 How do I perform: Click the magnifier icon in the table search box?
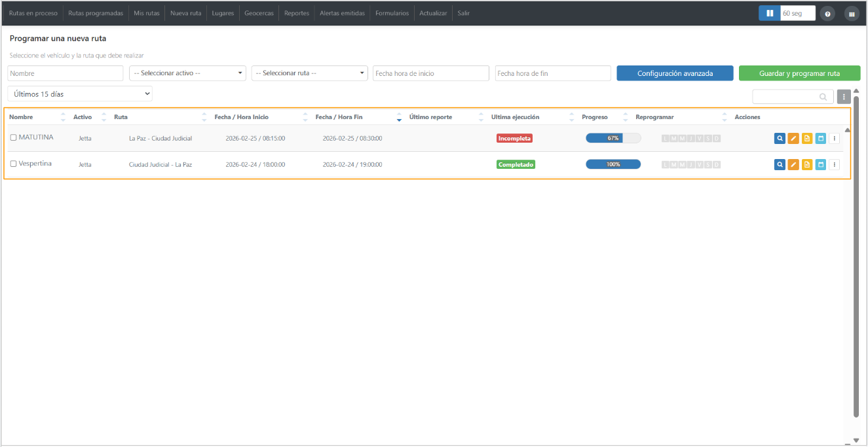pyautogui.click(x=823, y=97)
